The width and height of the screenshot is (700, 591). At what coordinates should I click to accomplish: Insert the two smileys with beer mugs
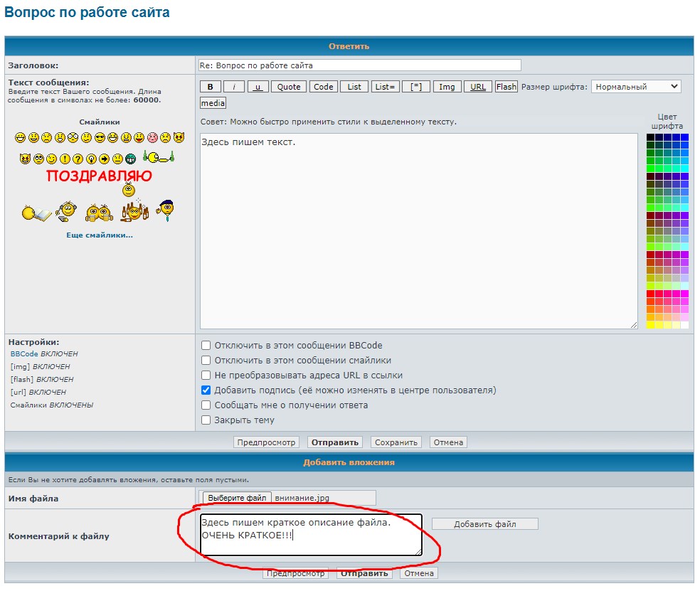[100, 211]
